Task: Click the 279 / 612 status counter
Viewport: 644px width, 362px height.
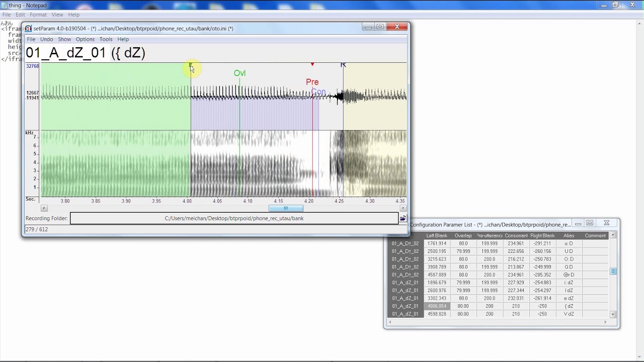Action: (x=36, y=229)
